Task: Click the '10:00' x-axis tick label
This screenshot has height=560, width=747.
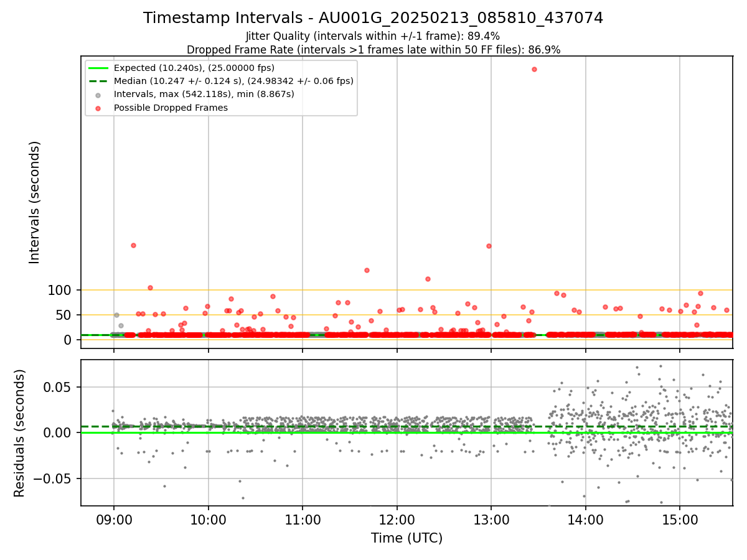Action: point(208,520)
